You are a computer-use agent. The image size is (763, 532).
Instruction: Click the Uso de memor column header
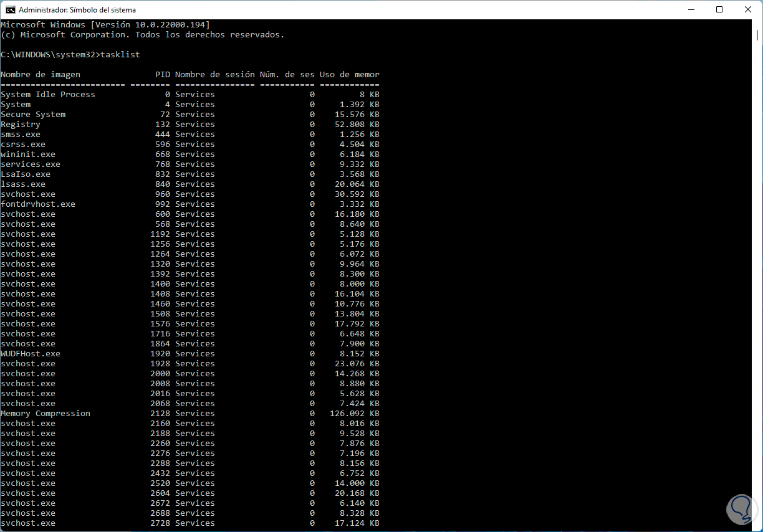pos(347,74)
